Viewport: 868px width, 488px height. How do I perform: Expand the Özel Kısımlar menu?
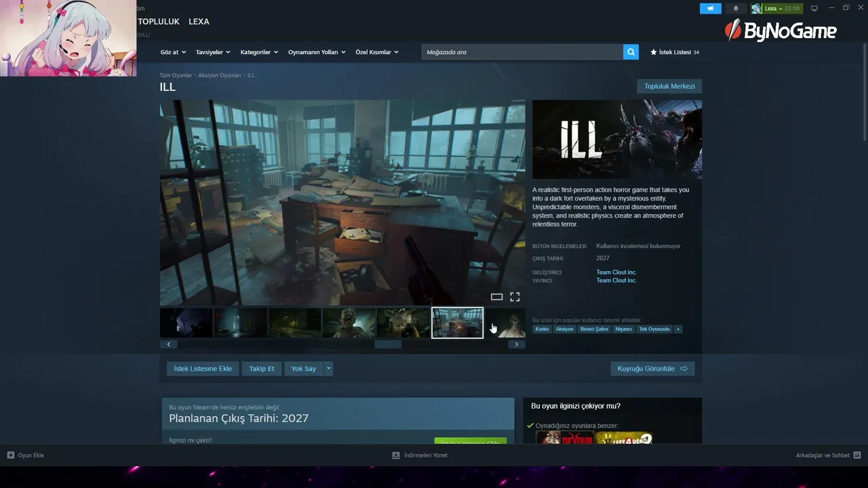point(377,52)
